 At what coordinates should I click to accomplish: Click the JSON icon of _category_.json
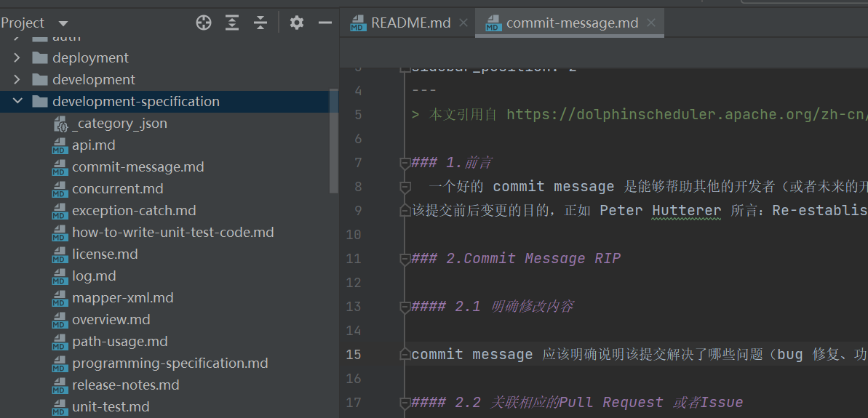(60, 124)
